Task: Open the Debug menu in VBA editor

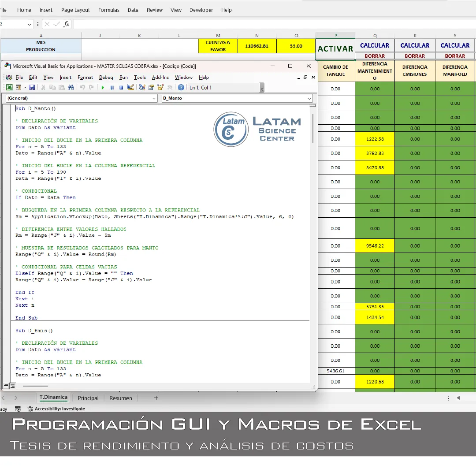Action: point(106,77)
